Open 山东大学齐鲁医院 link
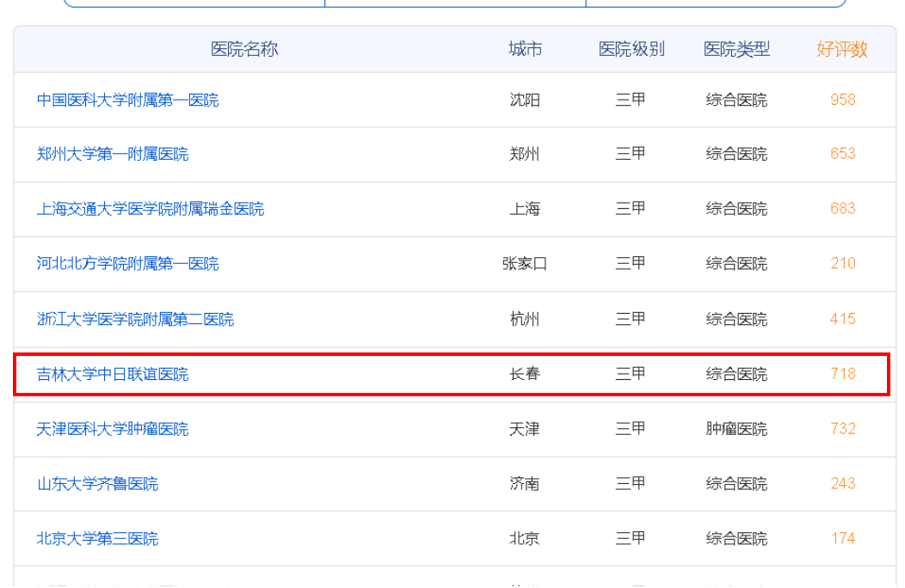The image size is (905, 588). point(97,484)
